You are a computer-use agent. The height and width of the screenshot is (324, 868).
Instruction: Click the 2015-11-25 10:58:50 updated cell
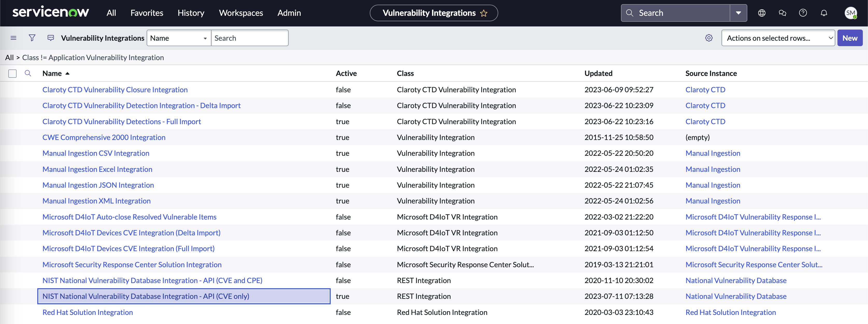(x=619, y=137)
